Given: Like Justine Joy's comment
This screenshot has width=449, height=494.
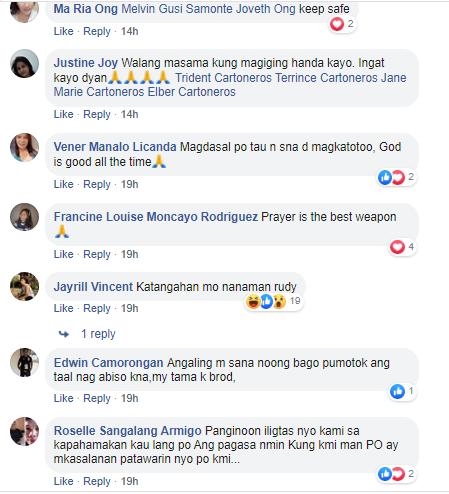Looking at the screenshot, I should point(63,114).
